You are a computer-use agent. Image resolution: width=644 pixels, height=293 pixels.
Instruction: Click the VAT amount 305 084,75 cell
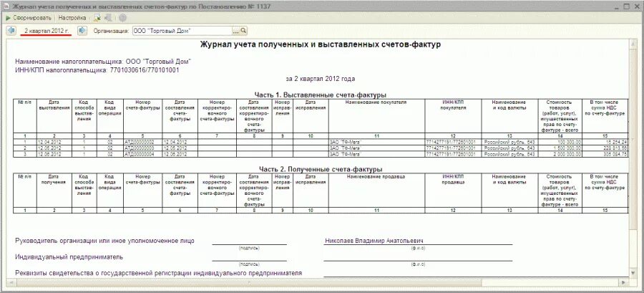(x=605, y=154)
